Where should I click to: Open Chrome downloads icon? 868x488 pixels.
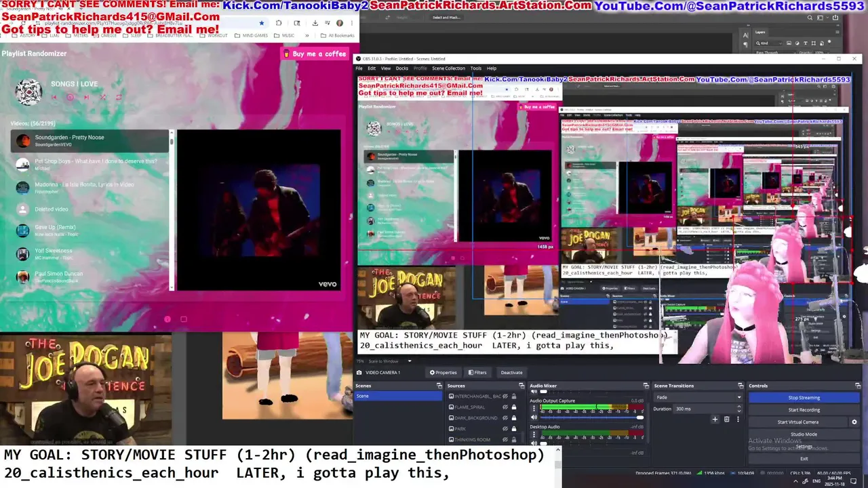coord(315,23)
